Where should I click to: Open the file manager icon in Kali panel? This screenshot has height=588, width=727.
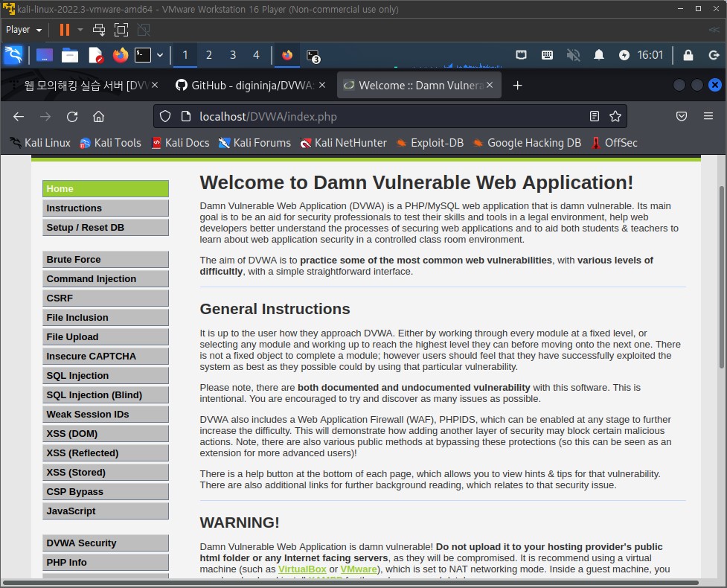pyautogui.click(x=70, y=55)
